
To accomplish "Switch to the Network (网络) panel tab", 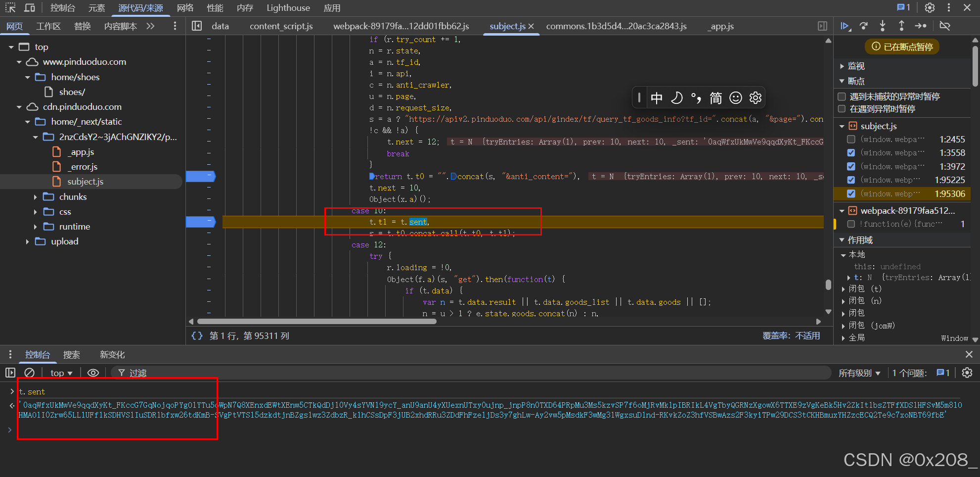I will coord(185,8).
